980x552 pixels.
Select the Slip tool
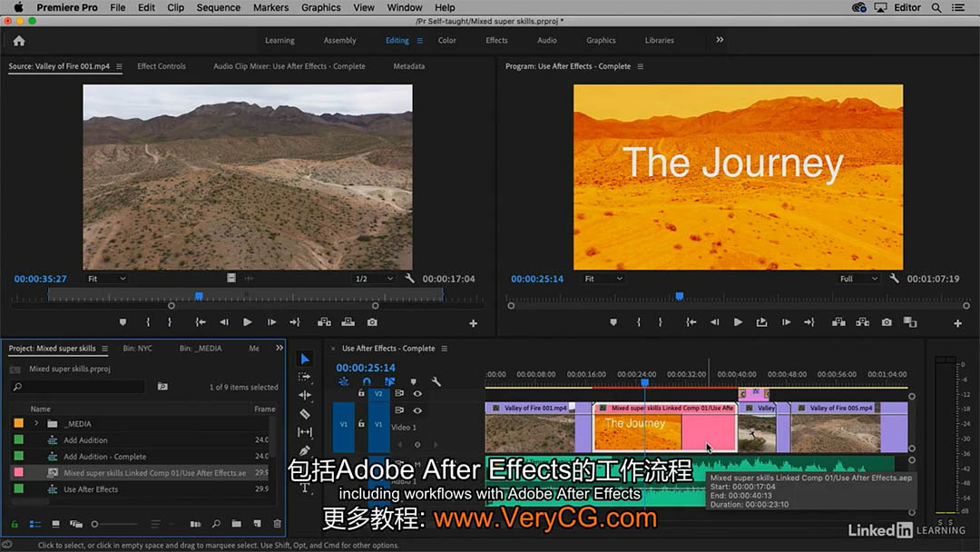(x=305, y=432)
